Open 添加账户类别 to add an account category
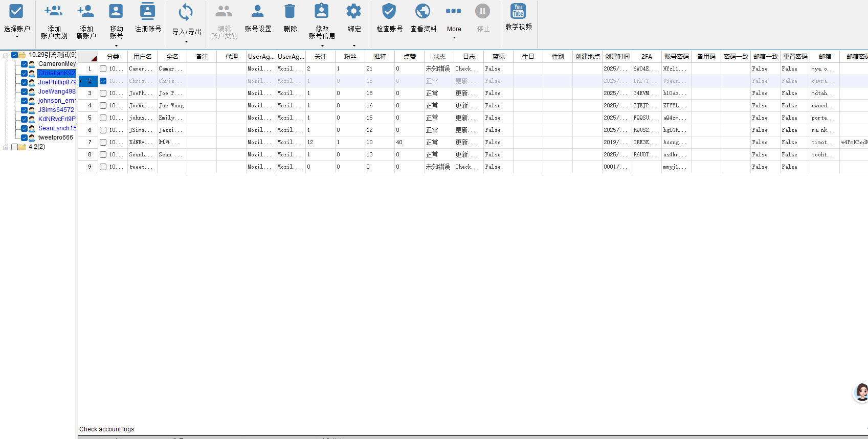Image resolution: width=868 pixels, height=439 pixels. point(54,20)
